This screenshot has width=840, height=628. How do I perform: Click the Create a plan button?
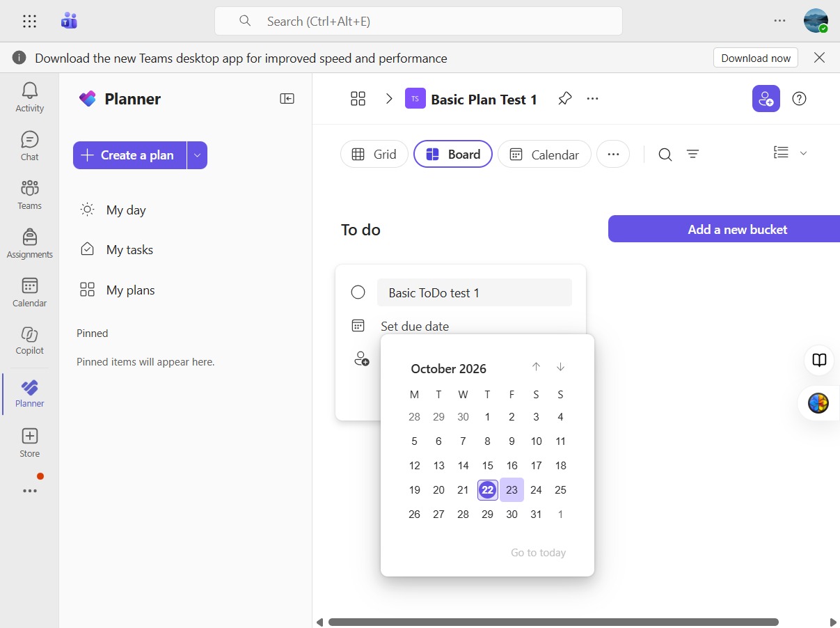pyautogui.click(x=129, y=155)
